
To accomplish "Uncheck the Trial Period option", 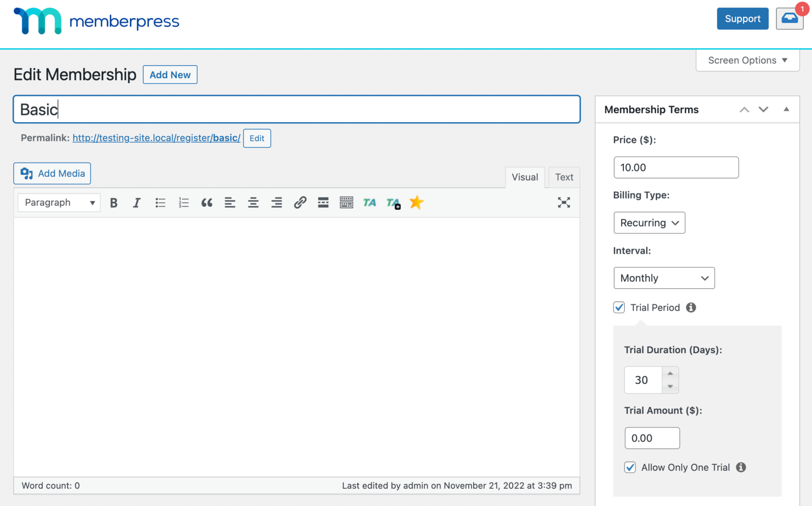I will tap(619, 307).
